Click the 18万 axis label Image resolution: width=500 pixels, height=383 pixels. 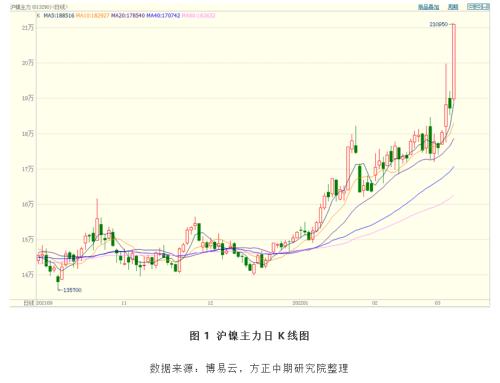tap(28, 134)
